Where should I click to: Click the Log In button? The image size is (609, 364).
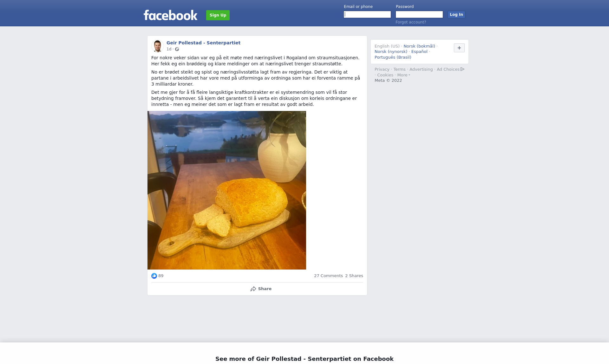point(456,15)
